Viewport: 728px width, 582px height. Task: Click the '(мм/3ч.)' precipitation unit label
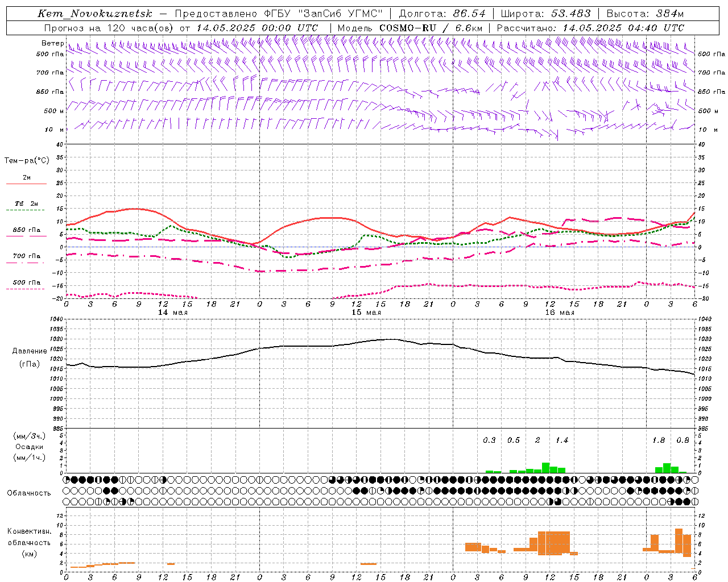pyautogui.click(x=30, y=436)
